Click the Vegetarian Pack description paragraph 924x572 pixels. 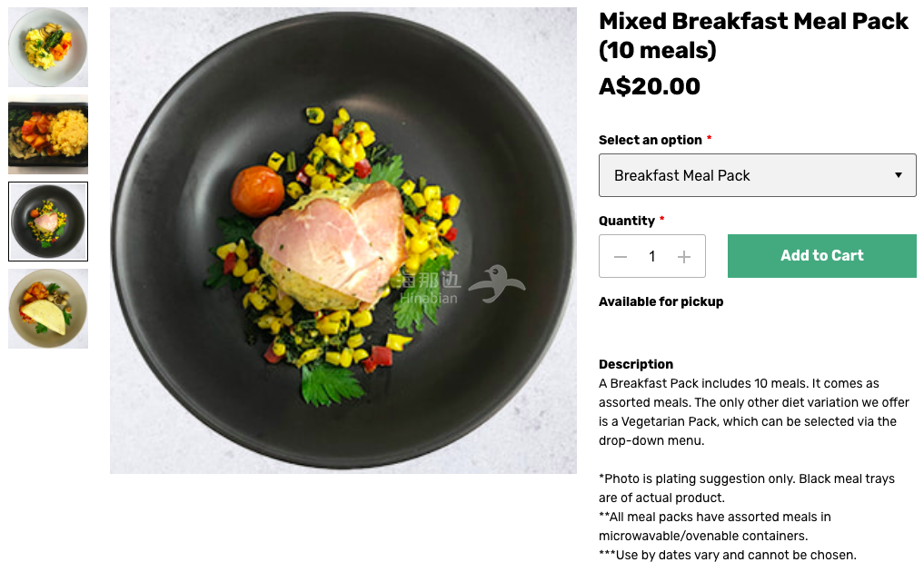coord(754,412)
